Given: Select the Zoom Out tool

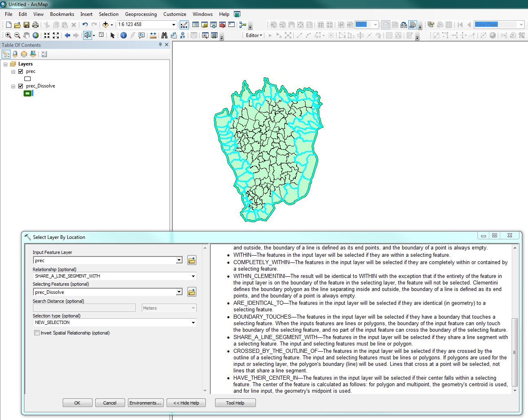Looking at the screenshot, I should (x=17, y=35).
